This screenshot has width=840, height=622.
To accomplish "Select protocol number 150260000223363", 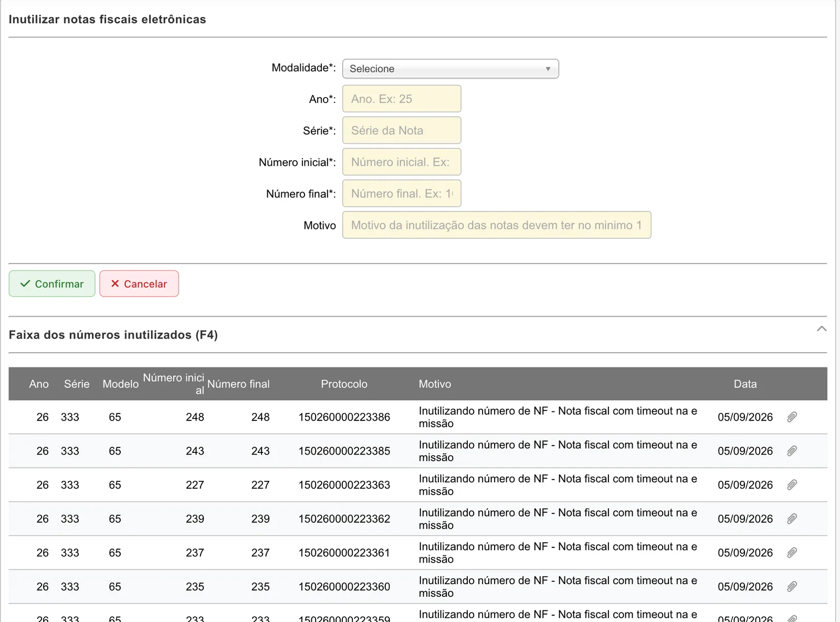I will [344, 485].
